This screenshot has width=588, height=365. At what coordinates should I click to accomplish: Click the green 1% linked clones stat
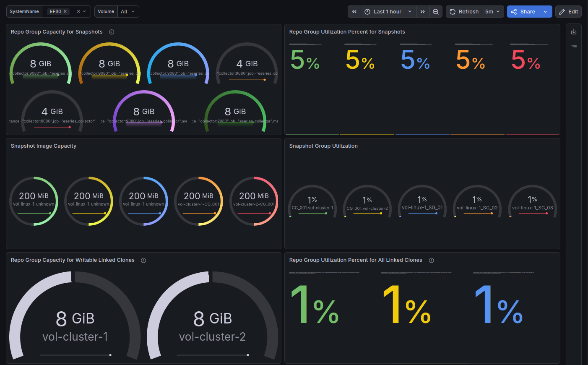click(315, 305)
